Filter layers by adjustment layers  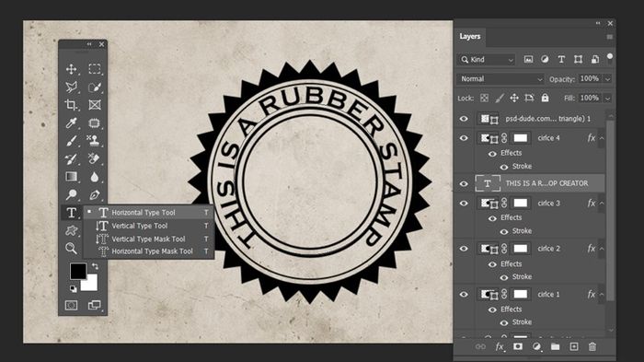point(545,60)
